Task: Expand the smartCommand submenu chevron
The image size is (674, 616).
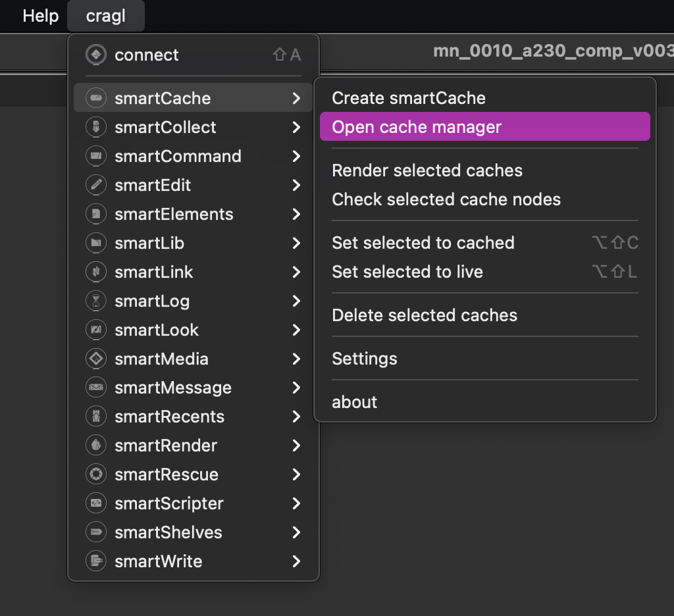Action: coord(298,156)
